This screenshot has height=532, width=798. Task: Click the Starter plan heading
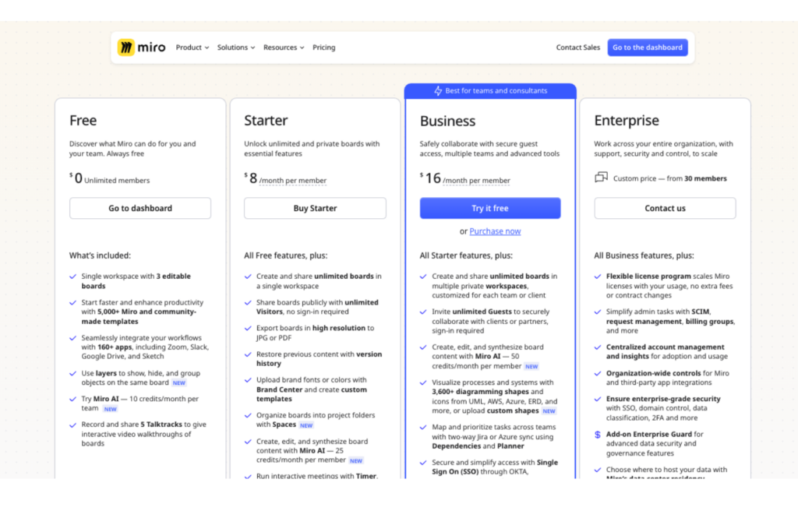click(x=266, y=121)
